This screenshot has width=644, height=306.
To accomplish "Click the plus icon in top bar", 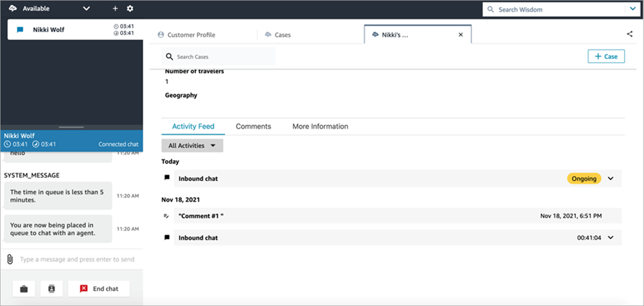I will 115,9.
